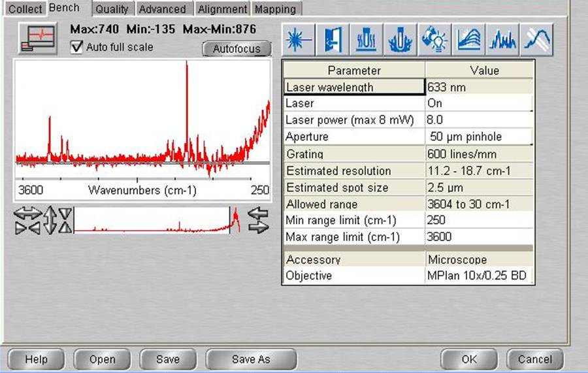The width and height of the screenshot is (588, 373).
Task: Click the Save As button
Action: pos(251,359)
